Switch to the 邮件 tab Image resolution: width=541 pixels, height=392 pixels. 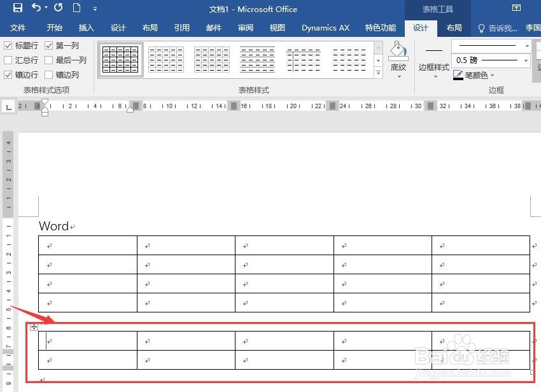(x=214, y=27)
